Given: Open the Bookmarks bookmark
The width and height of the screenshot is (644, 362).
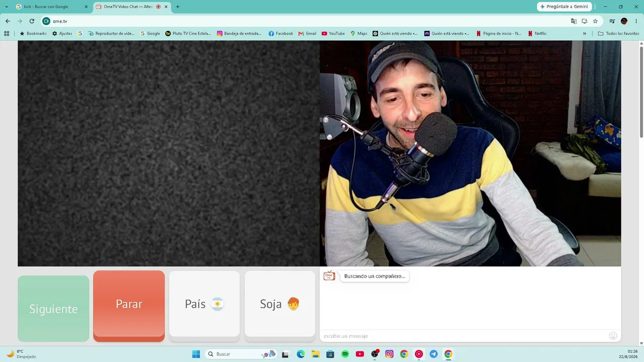Looking at the screenshot, I should 33,34.
